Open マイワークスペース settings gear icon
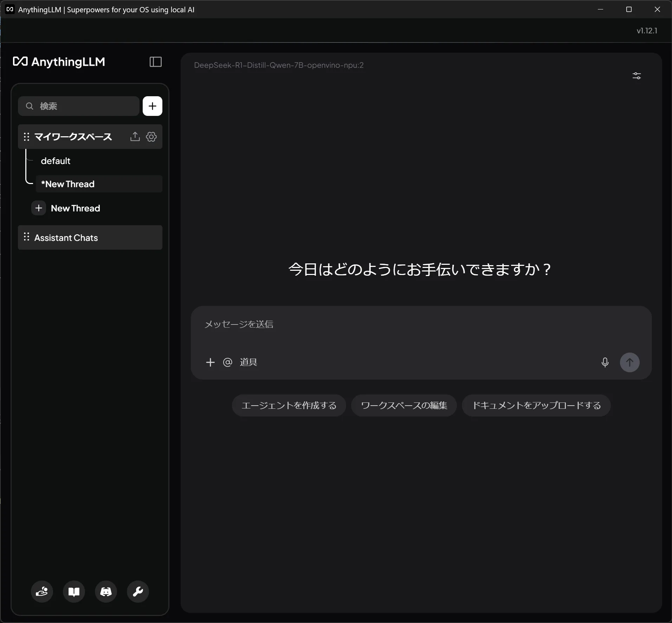The height and width of the screenshot is (623, 672). [151, 137]
